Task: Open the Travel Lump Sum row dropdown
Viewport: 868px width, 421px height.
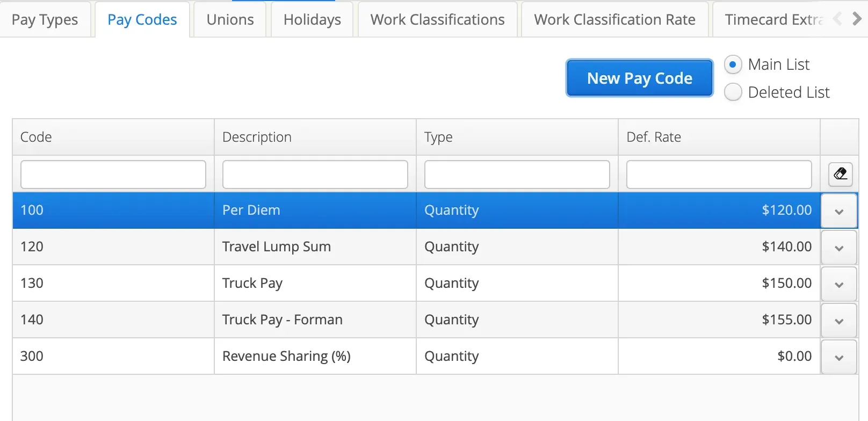Action: click(839, 248)
